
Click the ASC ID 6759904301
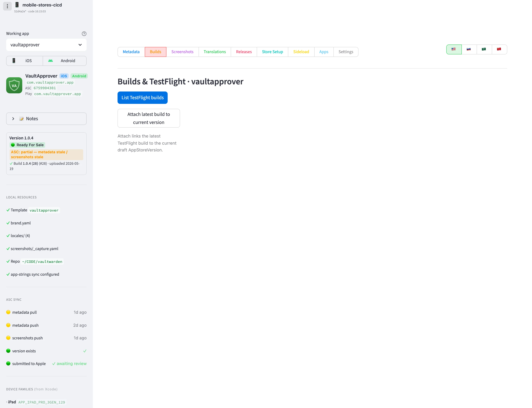pyautogui.click(x=45, y=88)
